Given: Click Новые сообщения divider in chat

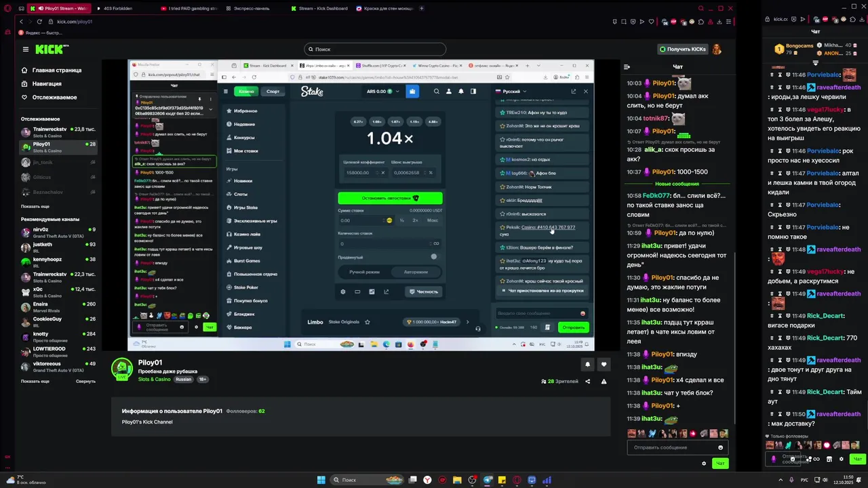Looking at the screenshot, I should click(x=677, y=184).
